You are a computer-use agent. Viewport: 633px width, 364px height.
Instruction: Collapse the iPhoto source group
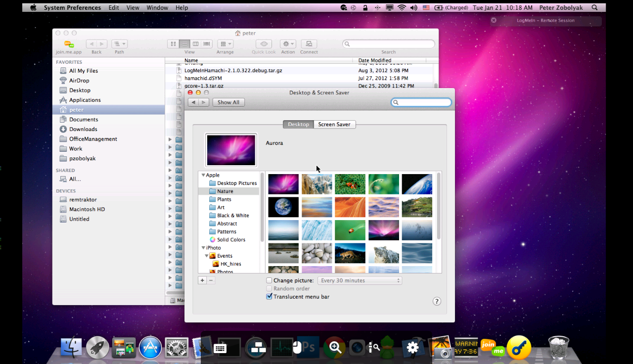(x=203, y=248)
